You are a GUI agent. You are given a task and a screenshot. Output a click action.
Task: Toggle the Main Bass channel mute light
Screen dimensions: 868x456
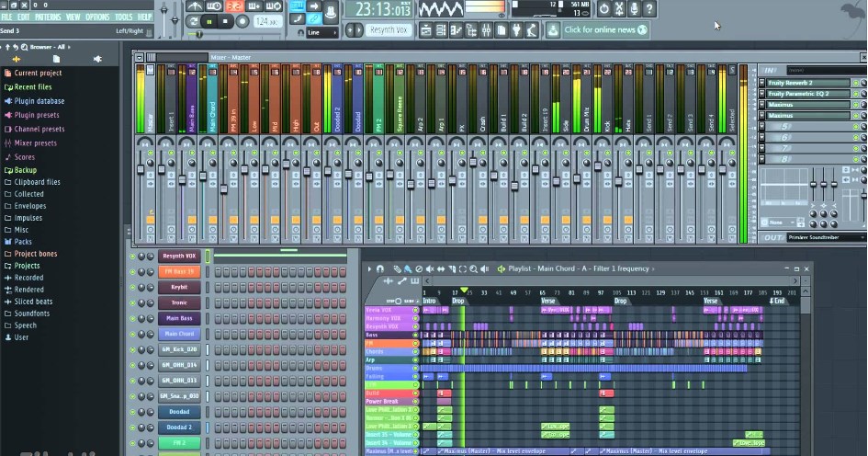(x=132, y=319)
